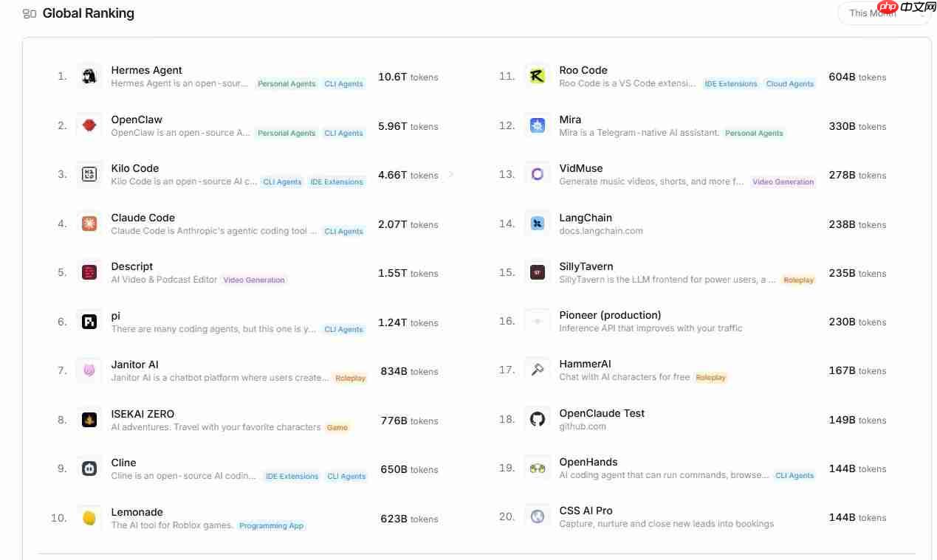Click the Descript app icon
937x560 pixels.
pyautogui.click(x=89, y=272)
